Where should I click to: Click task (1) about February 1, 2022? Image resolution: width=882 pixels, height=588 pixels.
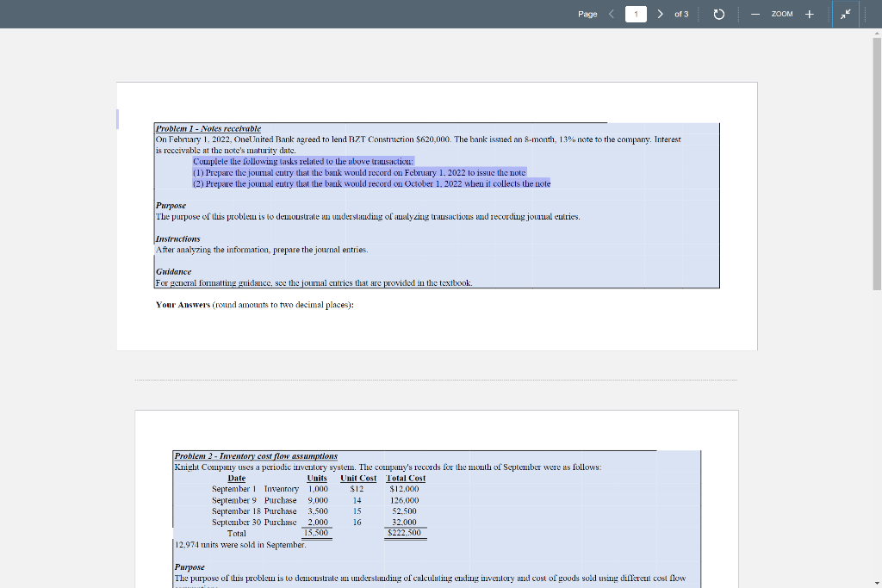coord(359,172)
